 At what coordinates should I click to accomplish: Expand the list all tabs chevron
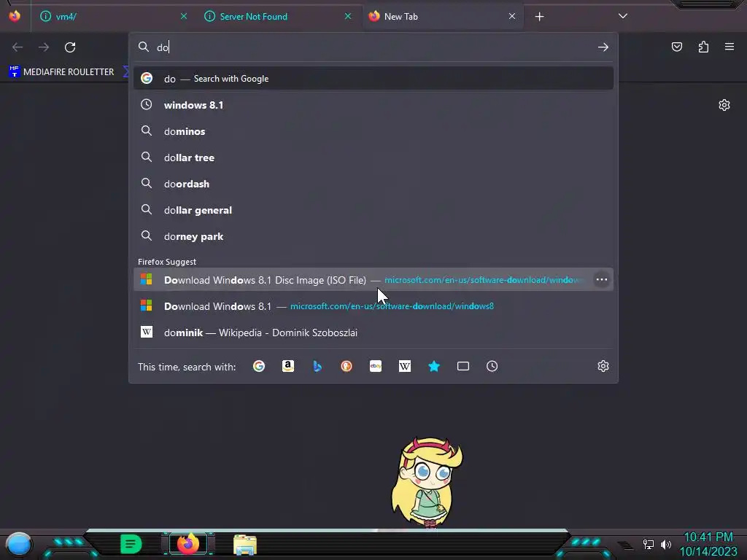[x=623, y=16]
